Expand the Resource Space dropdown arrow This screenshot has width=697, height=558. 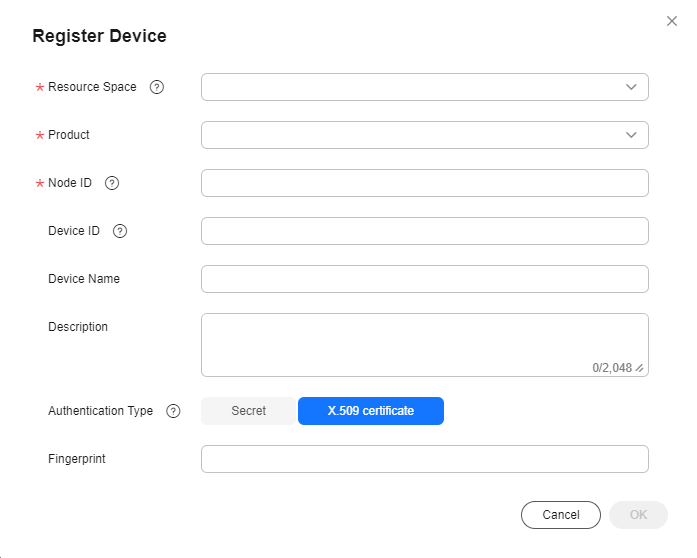(x=631, y=87)
